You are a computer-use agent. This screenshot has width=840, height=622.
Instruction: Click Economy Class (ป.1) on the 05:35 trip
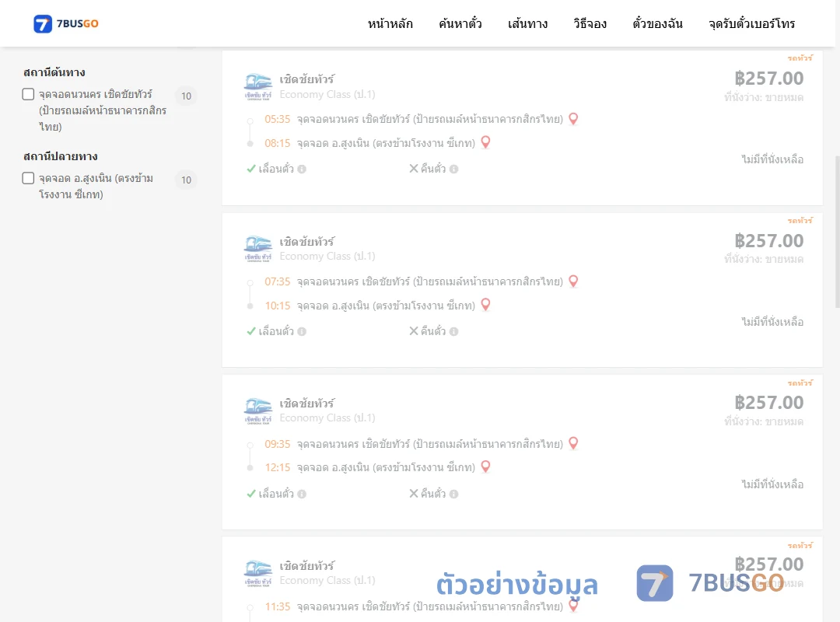pyautogui.click(x=327, y=94)
